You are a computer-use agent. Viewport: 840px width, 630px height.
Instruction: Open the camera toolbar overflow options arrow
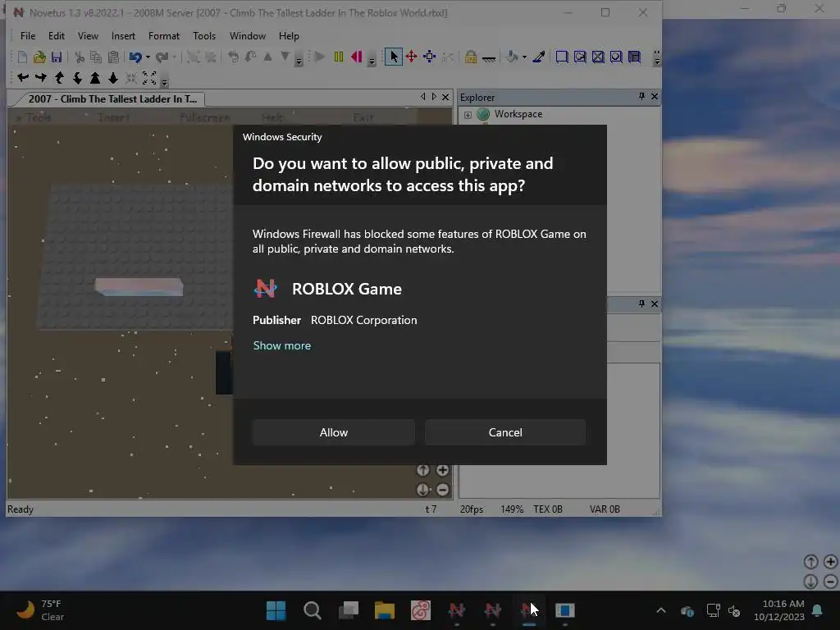pos(165,80)
